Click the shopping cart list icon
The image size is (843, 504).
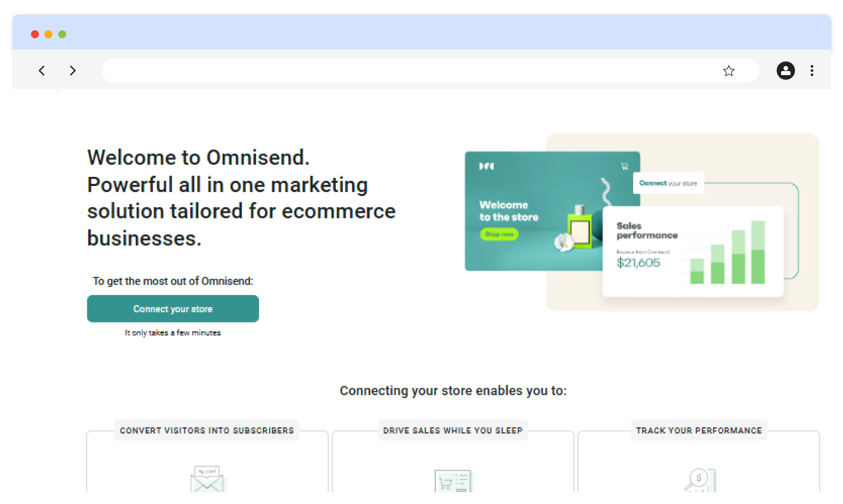click(x=453, y=482)
